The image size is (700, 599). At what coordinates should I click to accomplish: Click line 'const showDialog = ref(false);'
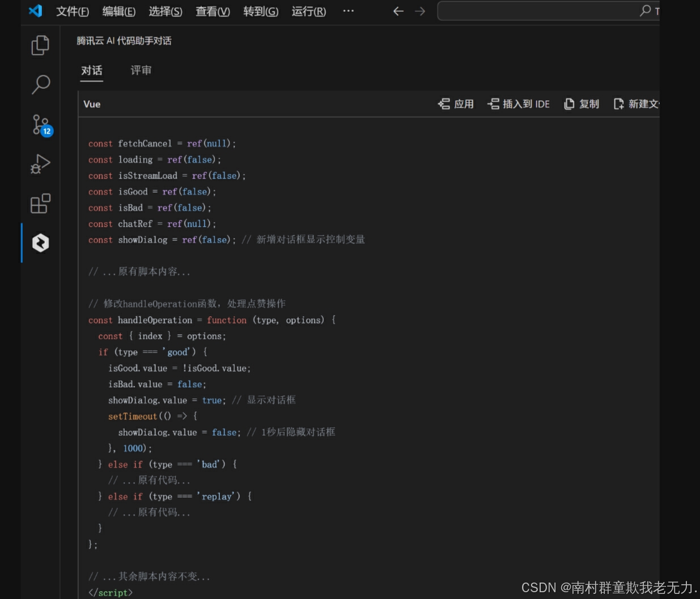coord(162,240)
